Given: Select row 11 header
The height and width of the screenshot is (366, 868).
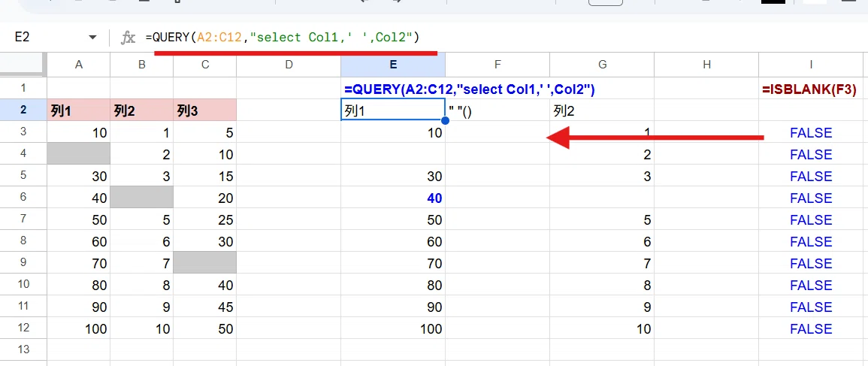Looking at the screenshot, I should pyautogui.click(x=23, y=307).
